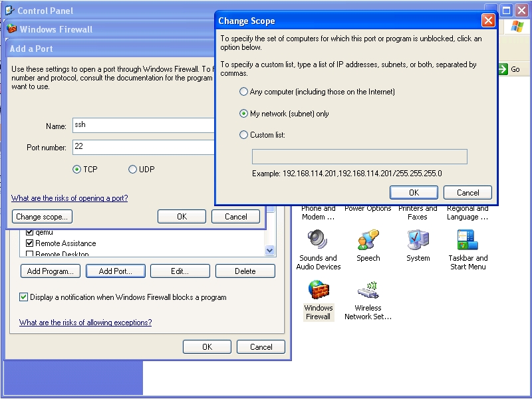
Task: Select the Custom list radio button
Action: pyautogui.click(x=243, y=135)
